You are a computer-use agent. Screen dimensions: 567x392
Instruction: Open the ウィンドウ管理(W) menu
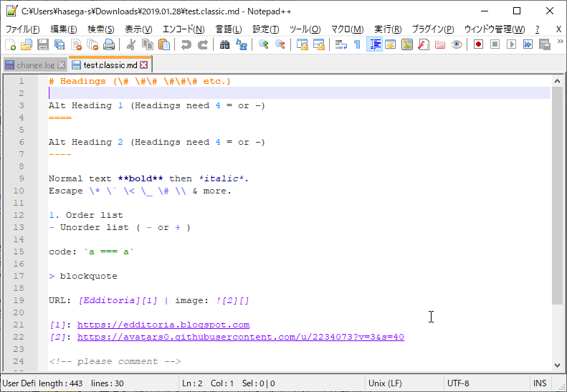[x=495, y=29]
